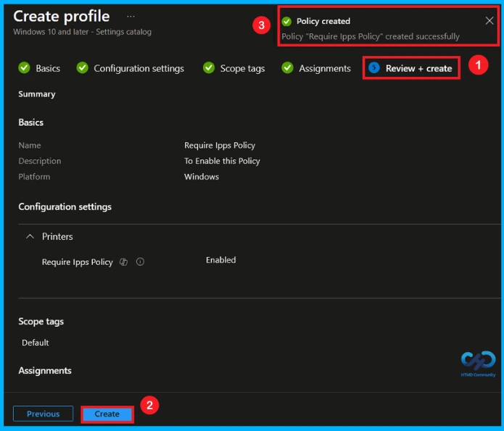Viewport: 504px width, 431px height.
Task: Click the blue step 5 circle icon
Action: (373, 68)
